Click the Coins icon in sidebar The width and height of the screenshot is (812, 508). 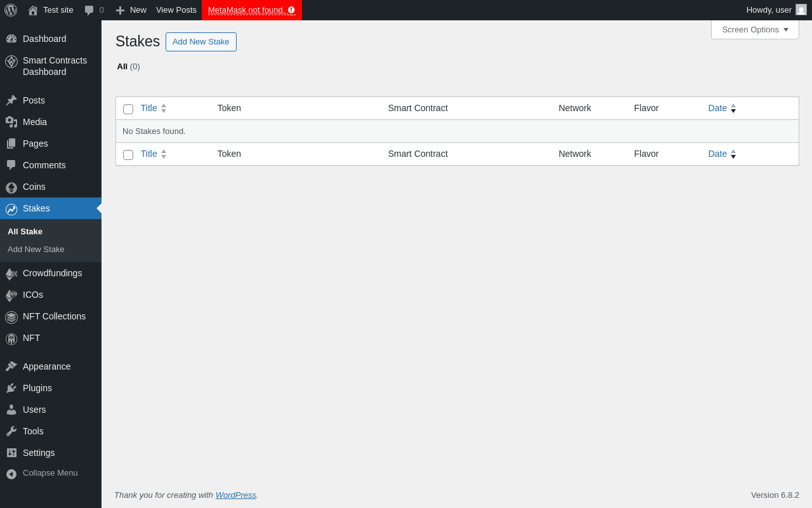coord(11,187)
